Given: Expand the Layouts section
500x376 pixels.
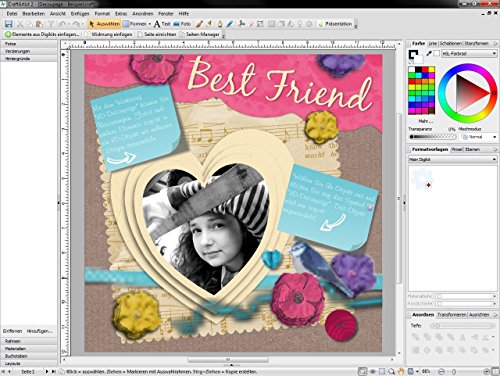Looking at the screenshot, I should pos(29,363).
